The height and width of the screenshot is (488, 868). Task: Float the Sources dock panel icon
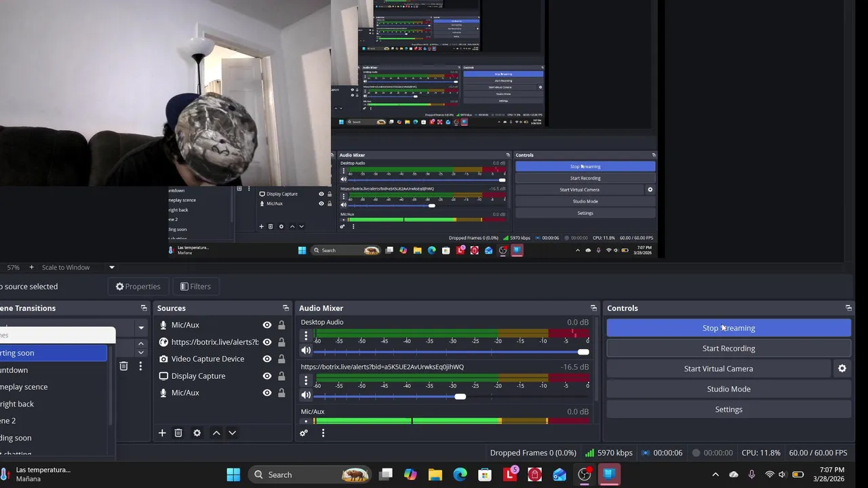click(x=285, y=308)
